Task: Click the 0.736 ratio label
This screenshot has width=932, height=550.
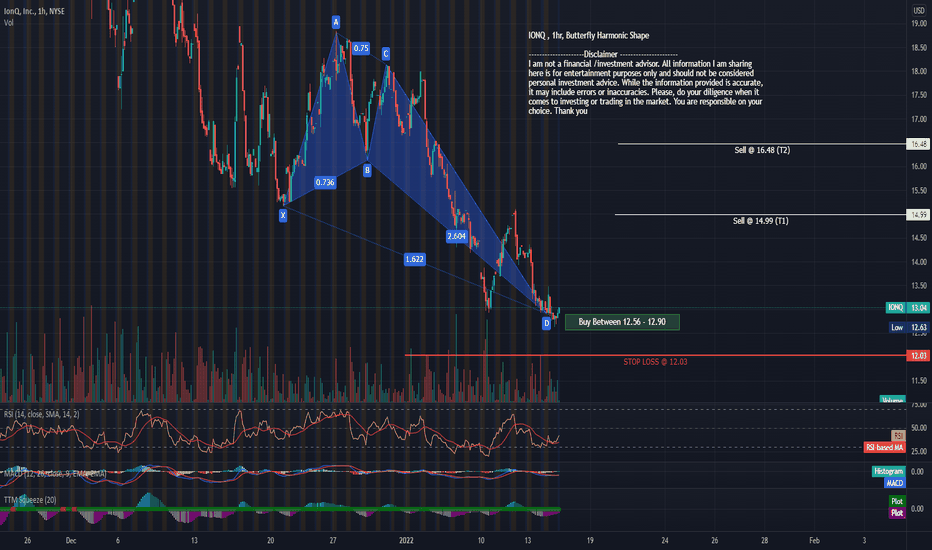Action: point(325,183)
